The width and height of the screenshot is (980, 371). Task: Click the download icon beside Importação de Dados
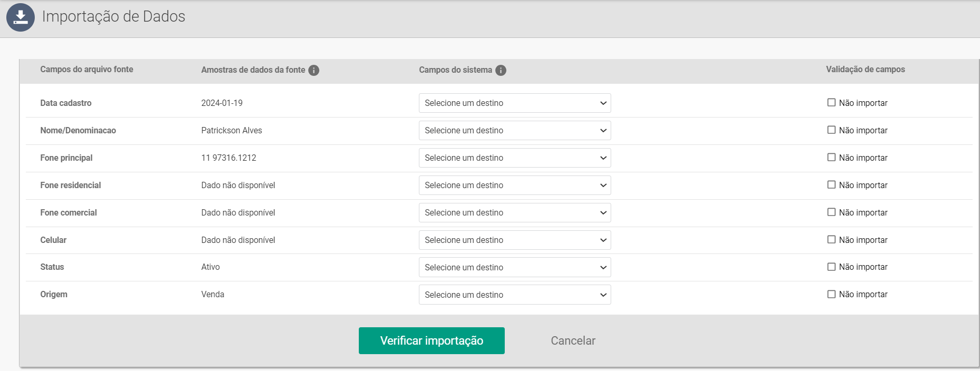[x=21, y=17]
